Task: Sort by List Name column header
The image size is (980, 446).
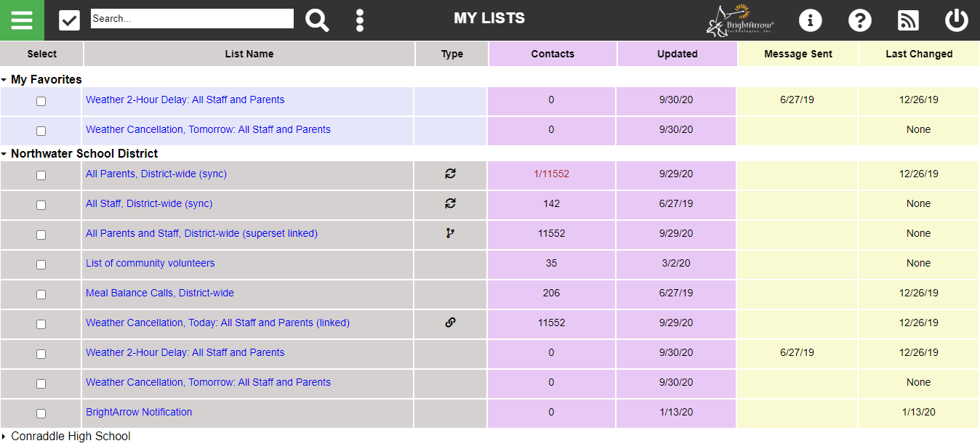Action: click(249, 54)
